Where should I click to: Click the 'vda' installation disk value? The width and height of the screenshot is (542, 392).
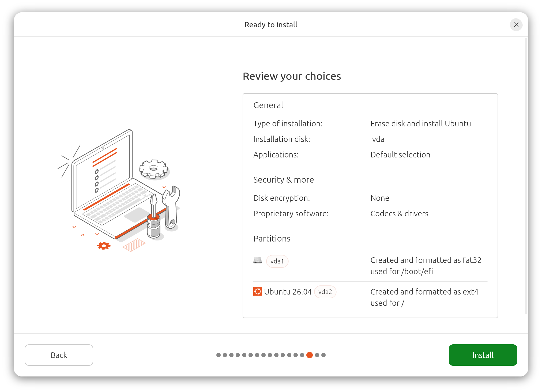point(378,139)
